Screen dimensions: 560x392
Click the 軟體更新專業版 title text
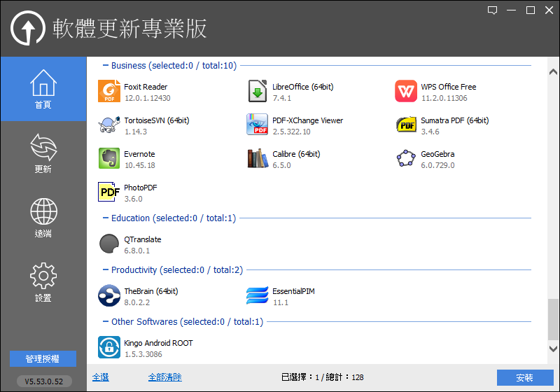coord(129,29)
